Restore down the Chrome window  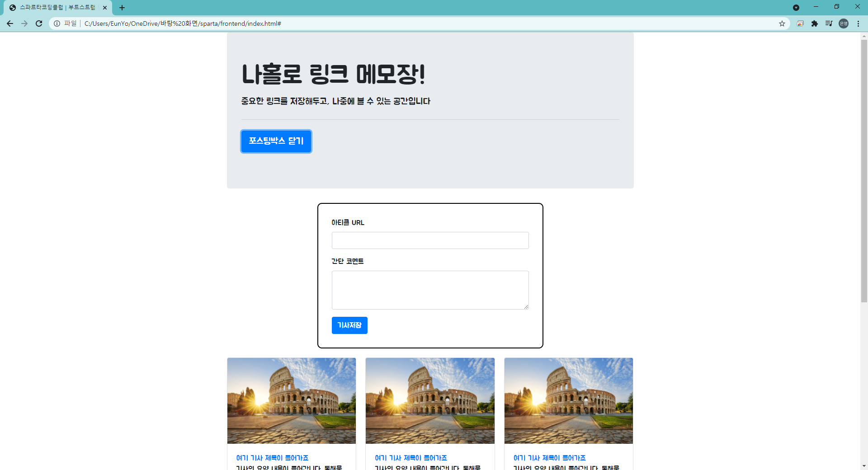(x=837, y=7)
